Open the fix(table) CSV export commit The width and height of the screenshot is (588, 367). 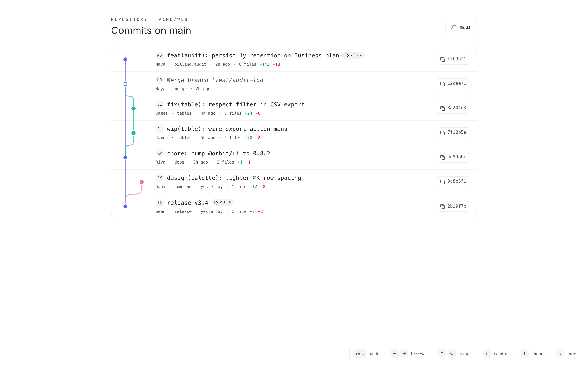pyautogui.click(x=235, y=105)
